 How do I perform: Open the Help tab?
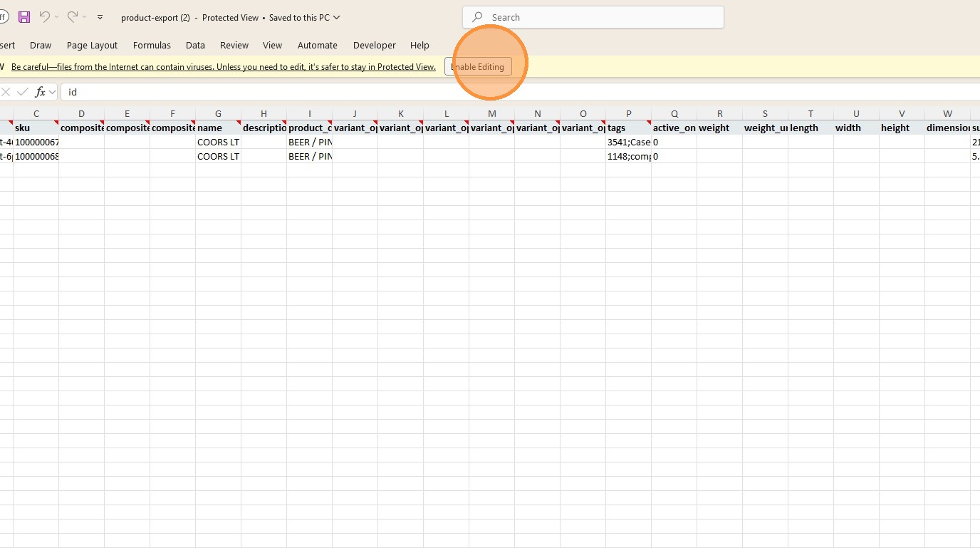(x=419, y=45)
